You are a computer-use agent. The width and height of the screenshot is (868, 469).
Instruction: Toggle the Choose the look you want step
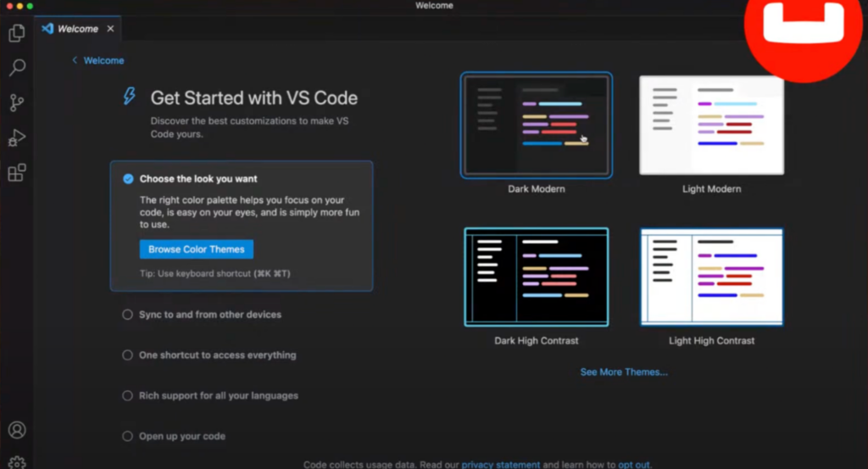point(128,179)
